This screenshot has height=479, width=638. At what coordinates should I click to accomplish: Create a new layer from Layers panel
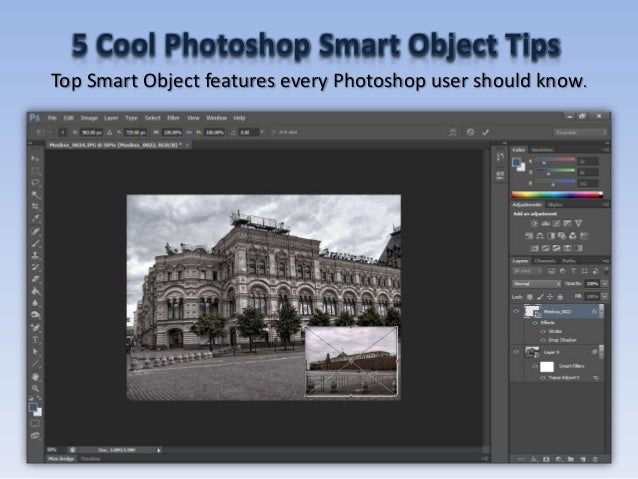583,459
